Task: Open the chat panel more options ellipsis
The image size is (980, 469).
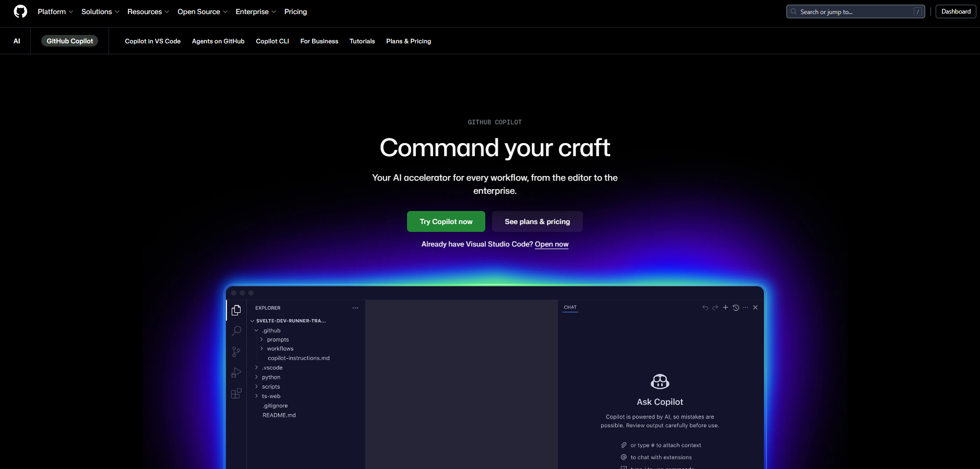Action: tap(746, 308)
